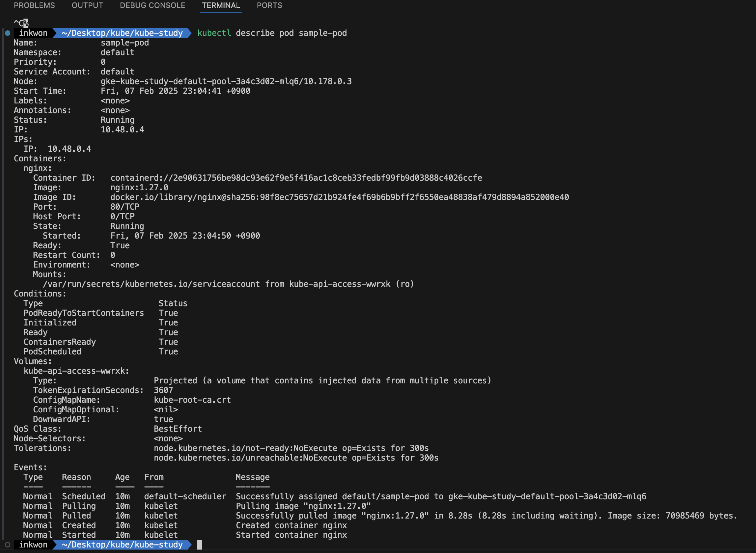Click the docker.io/library/nginx image ID
Screen dimensions: 756x553
(339, 197)
